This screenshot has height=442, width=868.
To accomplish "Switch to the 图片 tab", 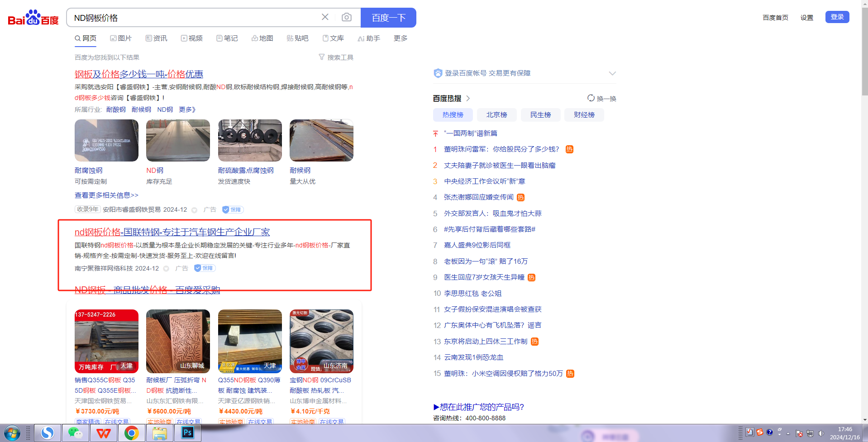I will pyautogui.click(x=121, y=38).
